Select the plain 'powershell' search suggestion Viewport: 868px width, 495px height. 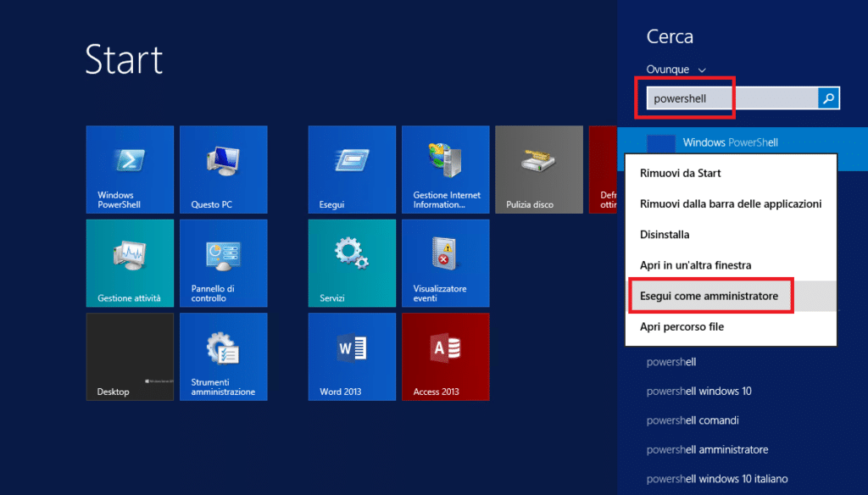[x=671, y=362]
